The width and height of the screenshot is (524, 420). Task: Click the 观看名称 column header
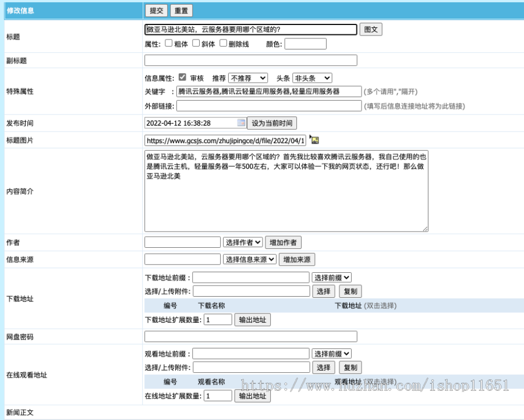pos(211,382)
